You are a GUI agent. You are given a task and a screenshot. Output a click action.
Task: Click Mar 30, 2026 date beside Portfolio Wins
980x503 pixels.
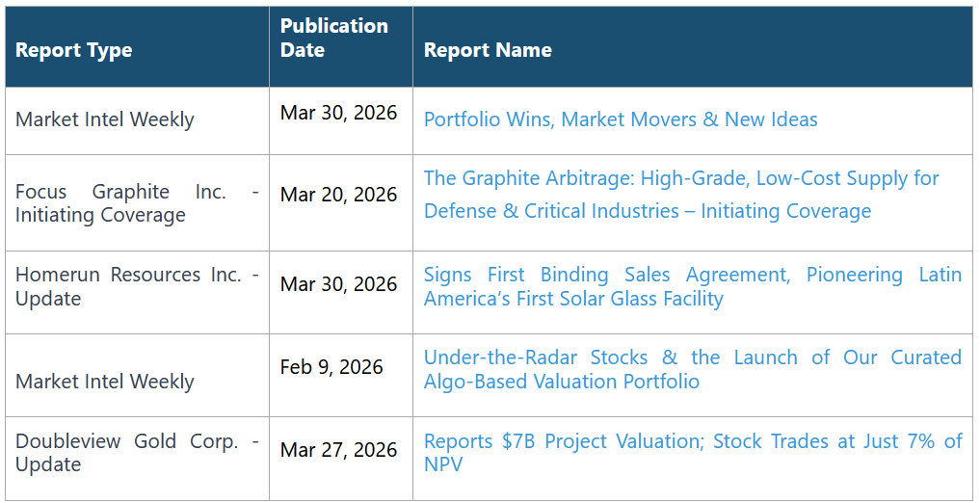click(x=338, y=113)
